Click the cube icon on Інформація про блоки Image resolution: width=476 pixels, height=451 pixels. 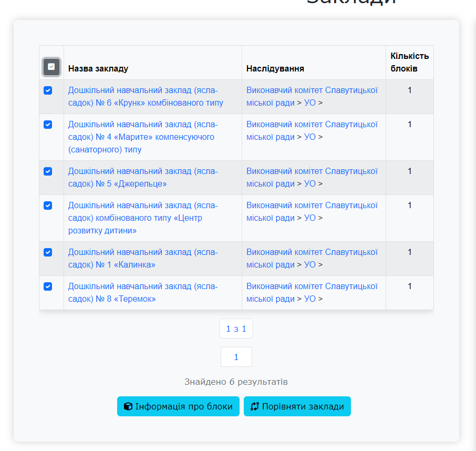click(x=128, y=406)
